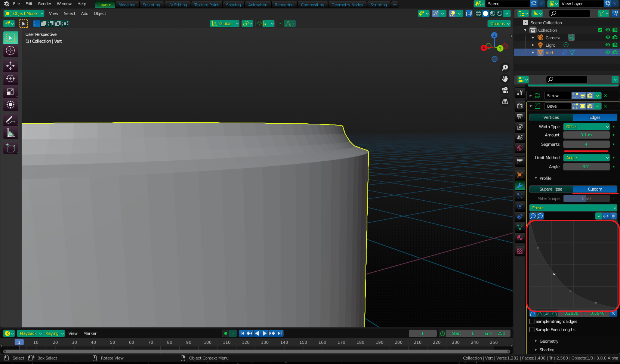This screenshot has width=620, height=364.
Task: Toggle Light visibility eye in outliner
Action: point(608,45)
